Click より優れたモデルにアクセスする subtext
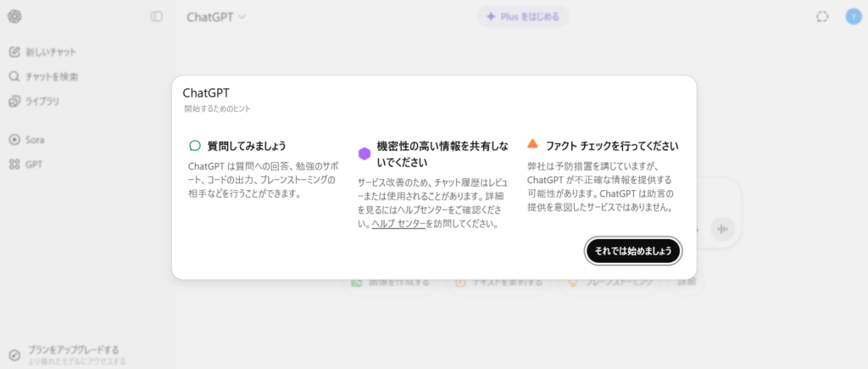868x369 pixels. (77, 361)
